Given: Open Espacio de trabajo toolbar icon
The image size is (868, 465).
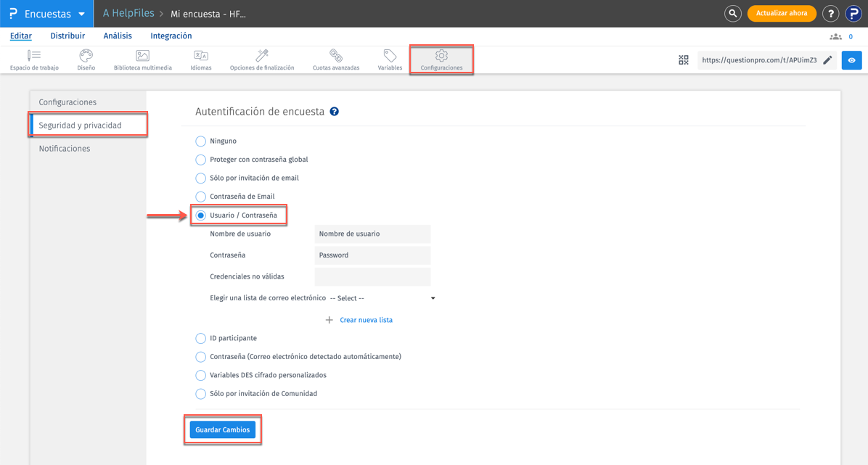Looking at the screenshot, I should coord(34,55).
